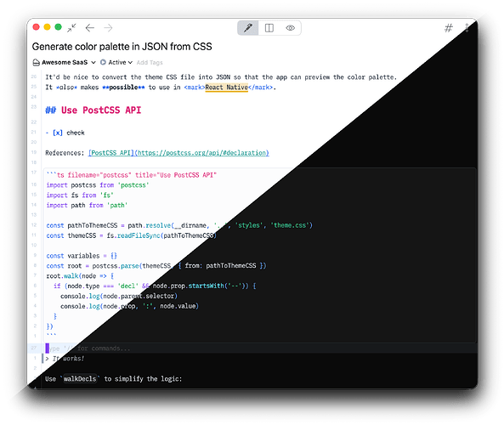Click the first paragraph line It'd be nice
The image size is (504, 425).
coord(221,77)
